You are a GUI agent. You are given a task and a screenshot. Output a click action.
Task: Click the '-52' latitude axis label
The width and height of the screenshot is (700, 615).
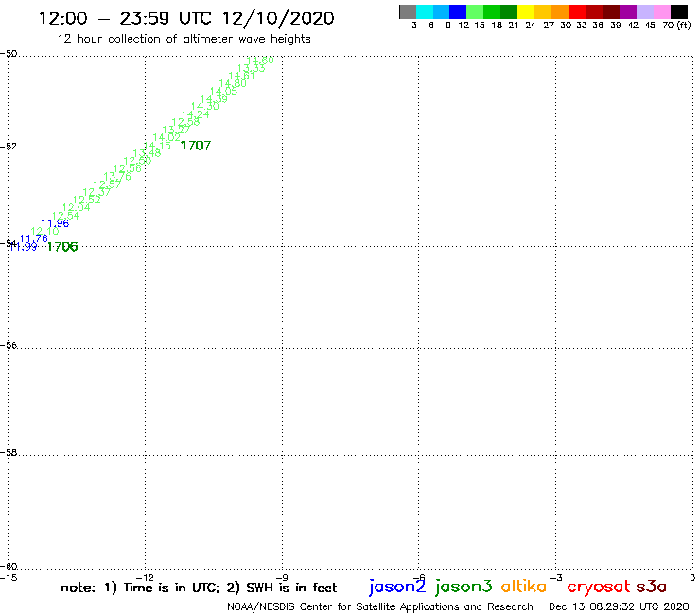(x=9, y=146)
